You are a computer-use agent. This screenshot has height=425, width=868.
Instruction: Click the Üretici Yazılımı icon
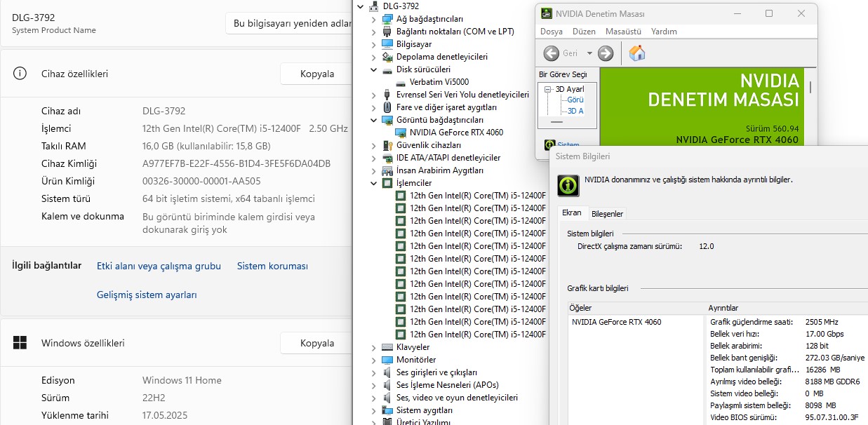(x=387, y=422)
